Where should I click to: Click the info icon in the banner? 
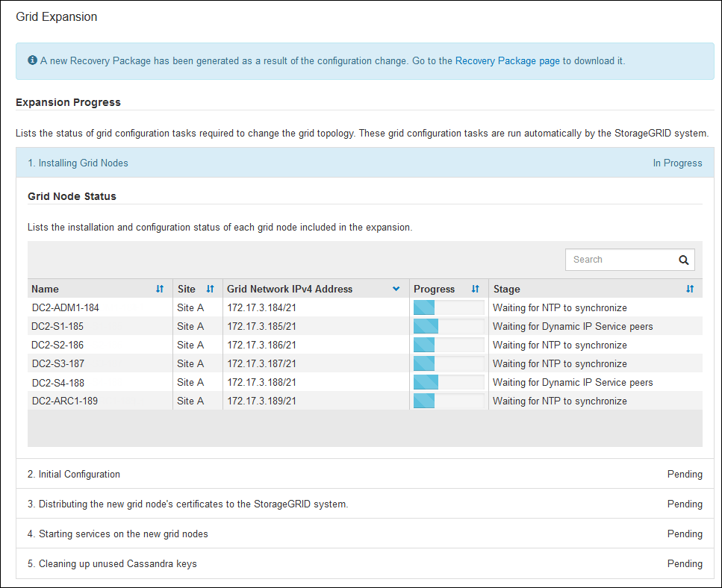(33, 60)
